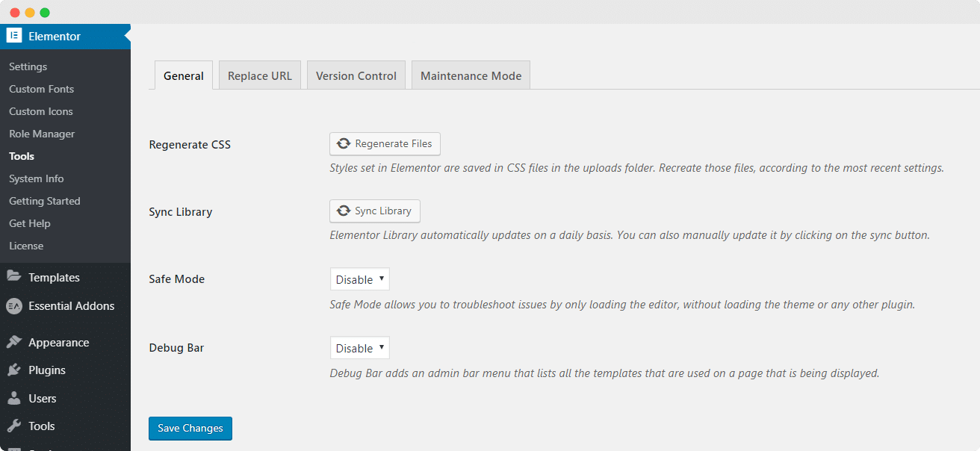Screen dimensions: 980x451
Task: Click the description starting 'Elementor Library automatically updates'
Action: click(x=630, y=235)
